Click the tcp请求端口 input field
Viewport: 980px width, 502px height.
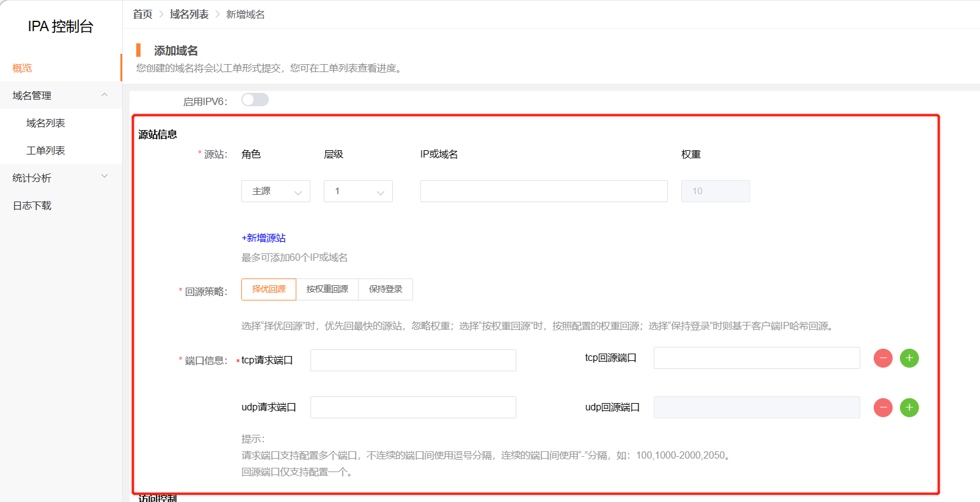point(413,360)
